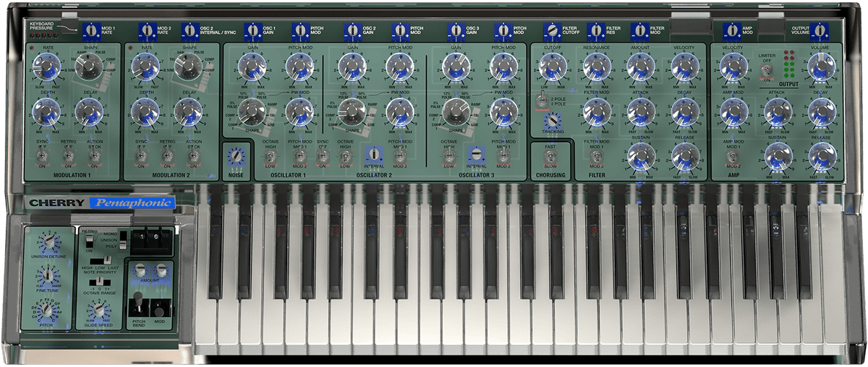868x367 pixels.
Task: Click the Output Volume pressure trimmer
Action: [x=820, y=30]
